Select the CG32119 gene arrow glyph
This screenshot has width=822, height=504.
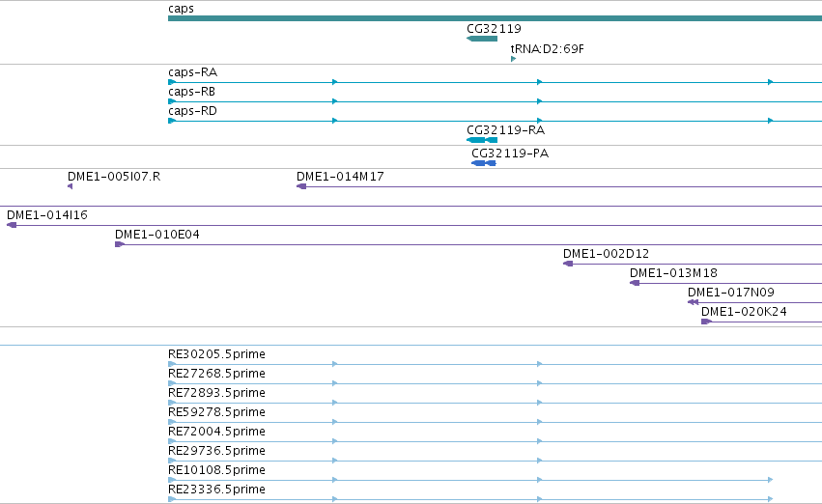pyautogui.click(x=482, y=39)
